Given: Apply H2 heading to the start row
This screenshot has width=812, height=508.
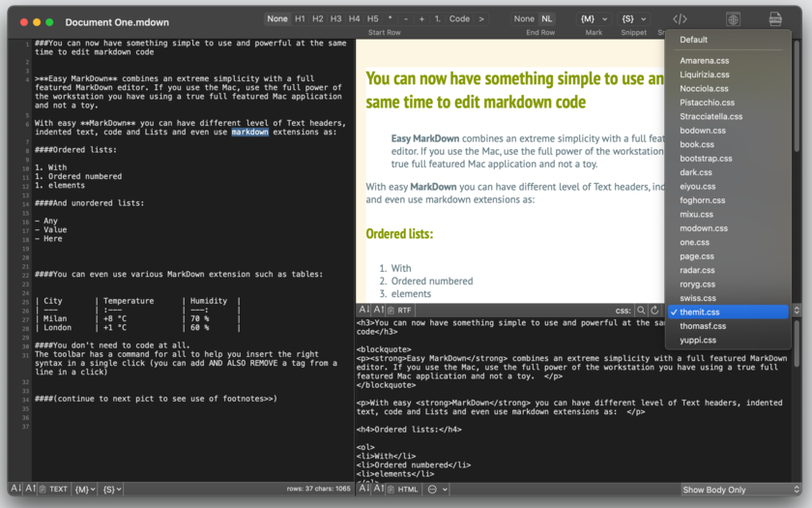Looking at the screenshot, I should click(318, 18).
